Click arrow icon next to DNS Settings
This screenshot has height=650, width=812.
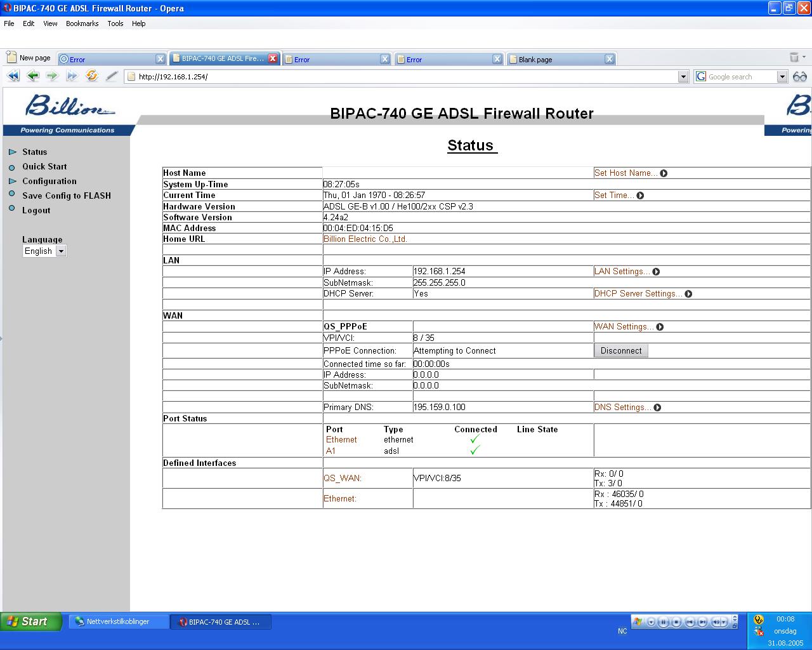click(657, 408)
